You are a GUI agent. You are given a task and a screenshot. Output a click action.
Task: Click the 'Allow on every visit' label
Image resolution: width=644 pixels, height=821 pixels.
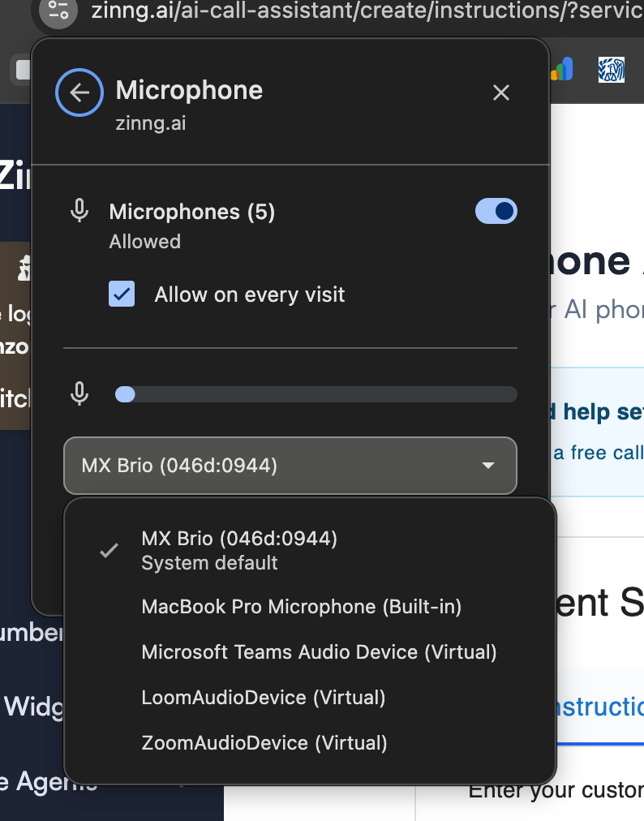[x=250, y=294]
